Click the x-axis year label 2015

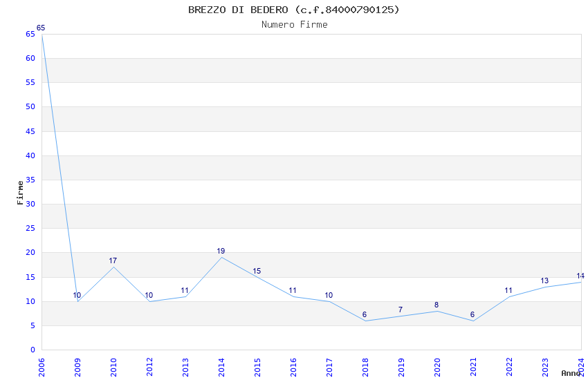(257, 367)
